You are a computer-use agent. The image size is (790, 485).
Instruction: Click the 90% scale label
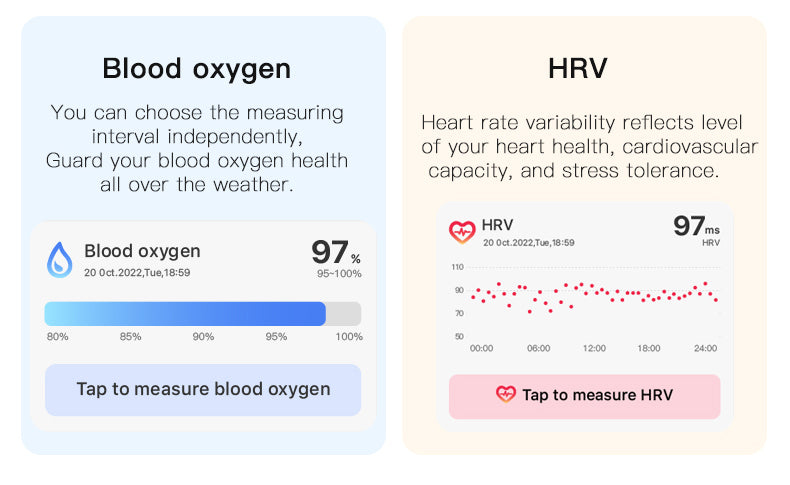tap(203, 337)
